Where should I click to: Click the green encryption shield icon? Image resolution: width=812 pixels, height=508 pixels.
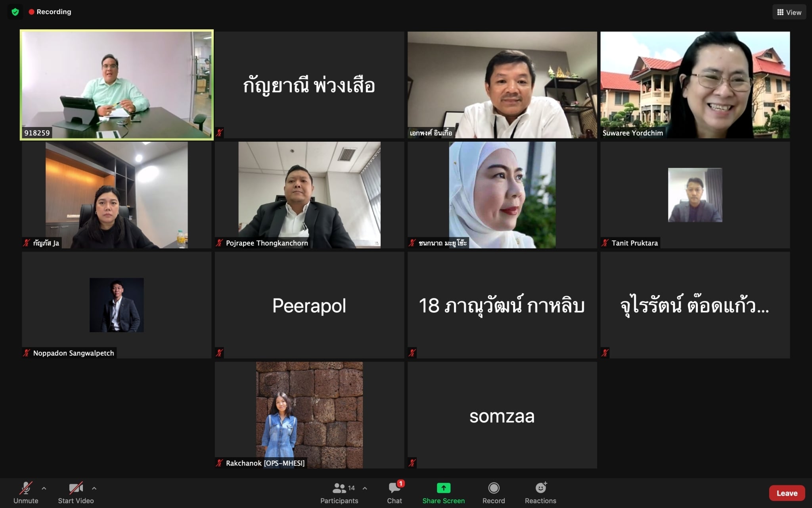coord(15,12)
